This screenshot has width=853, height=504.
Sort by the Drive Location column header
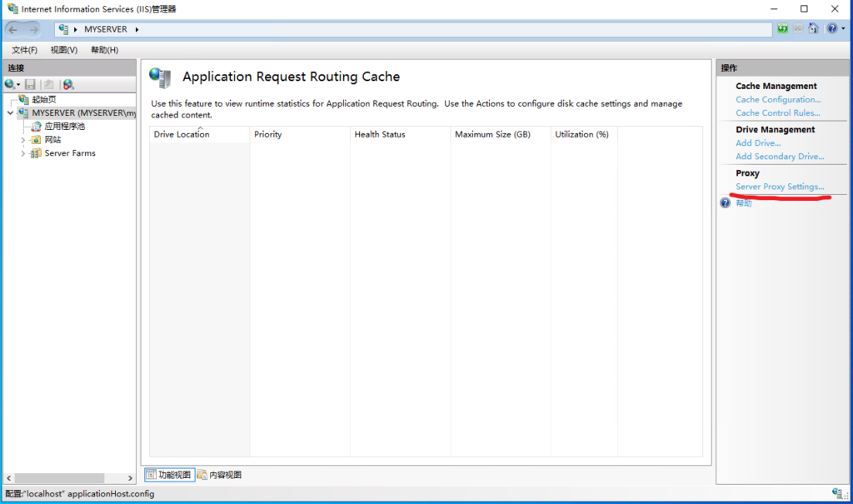click(x=182, y=134)
